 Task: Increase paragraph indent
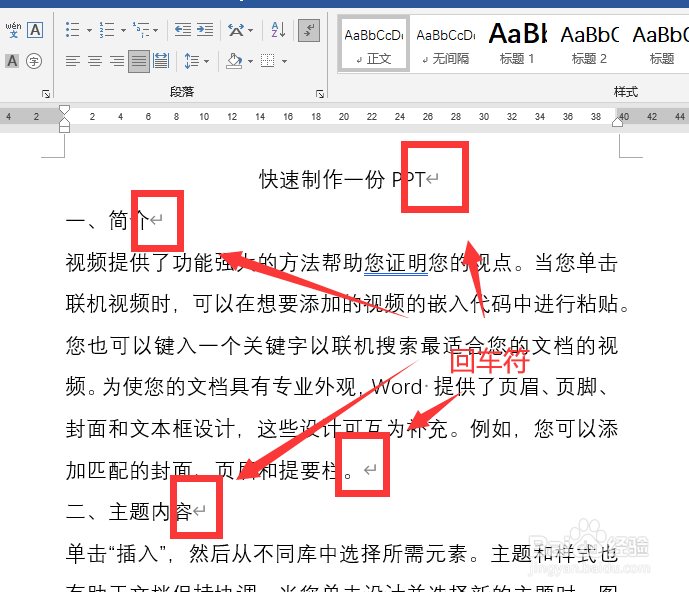[x=205, y=30]
